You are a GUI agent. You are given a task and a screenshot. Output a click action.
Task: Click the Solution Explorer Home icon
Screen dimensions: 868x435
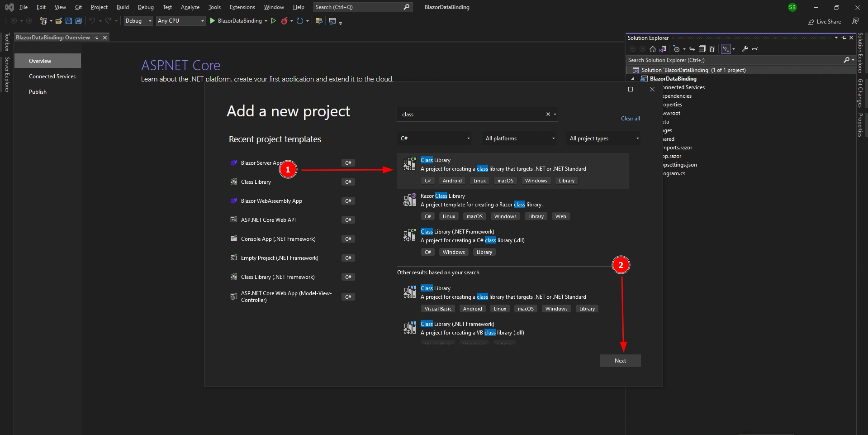[x=653, y=49]
